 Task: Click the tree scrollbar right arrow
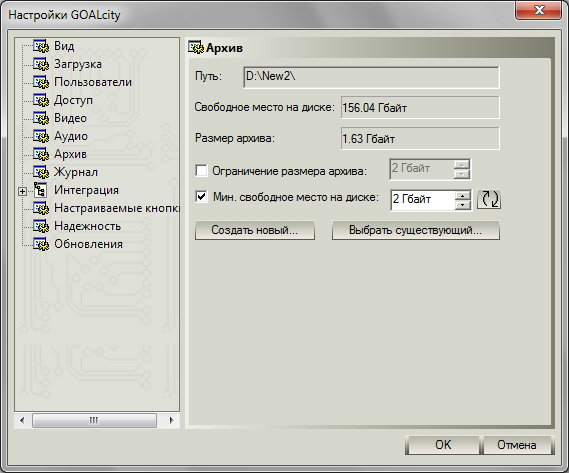pyautogui.click(x=172, y=420)
